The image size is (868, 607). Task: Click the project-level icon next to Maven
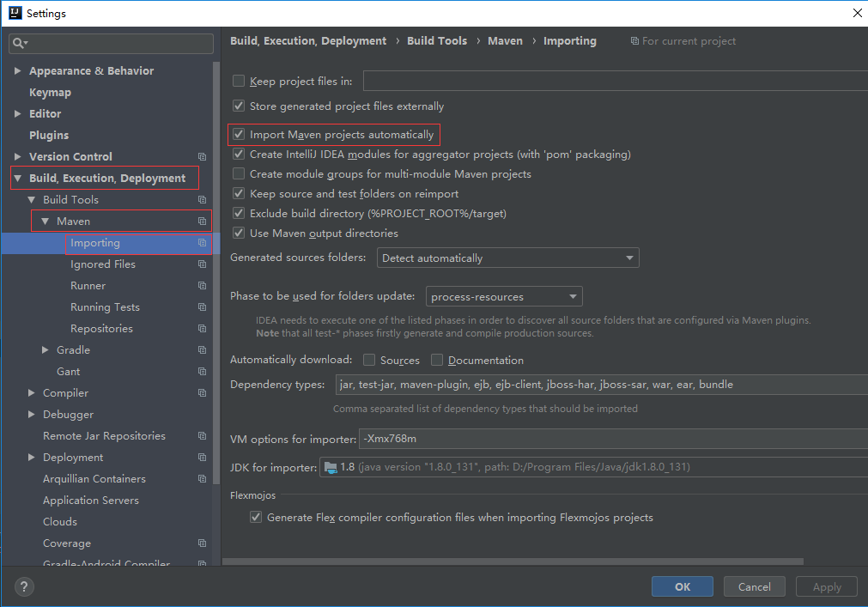[x=202, y=222]
